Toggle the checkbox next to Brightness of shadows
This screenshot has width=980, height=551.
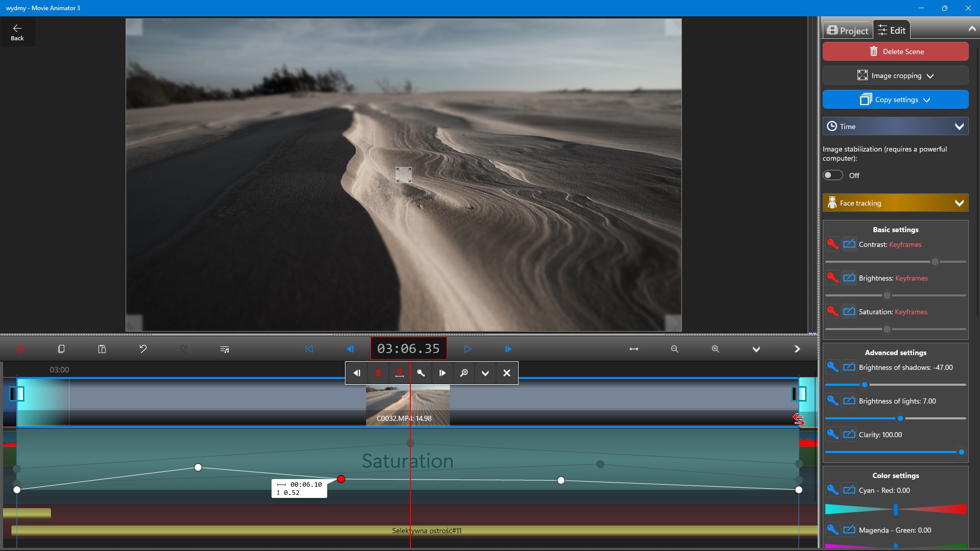coord(850,367)
